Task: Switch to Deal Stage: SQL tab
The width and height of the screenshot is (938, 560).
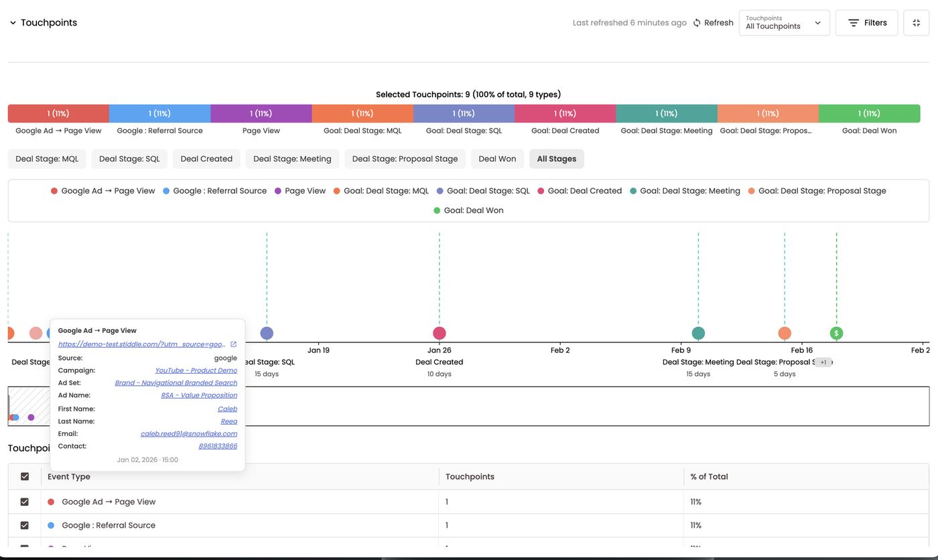Action: [129, 159]
